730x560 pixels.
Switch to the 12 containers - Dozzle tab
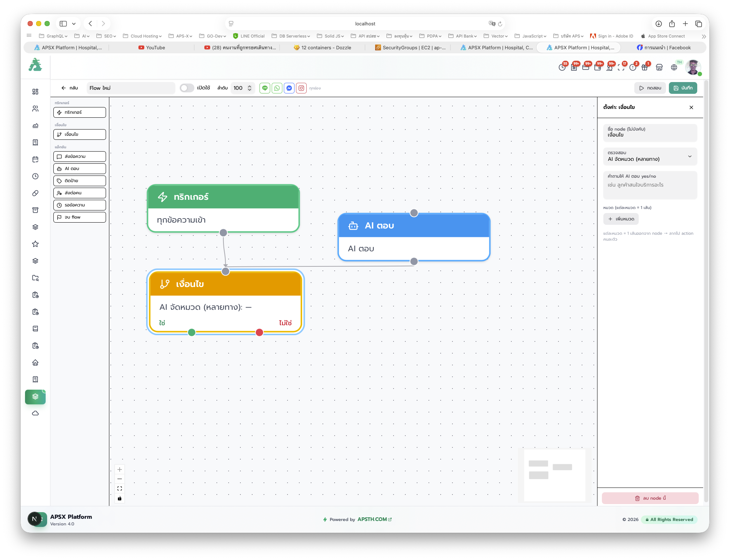pyautogui.click(x=322, y=47)
